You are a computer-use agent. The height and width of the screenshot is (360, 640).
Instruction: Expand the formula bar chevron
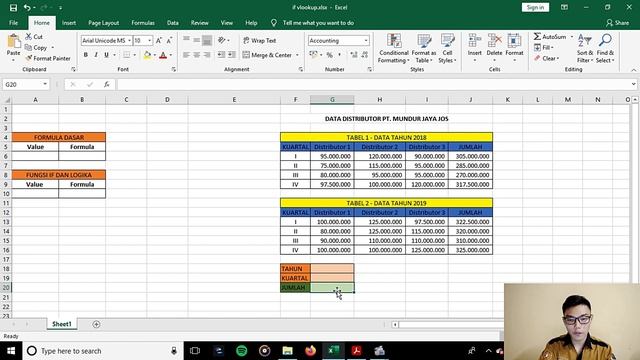pyautogui.click(x=633, y=84)
